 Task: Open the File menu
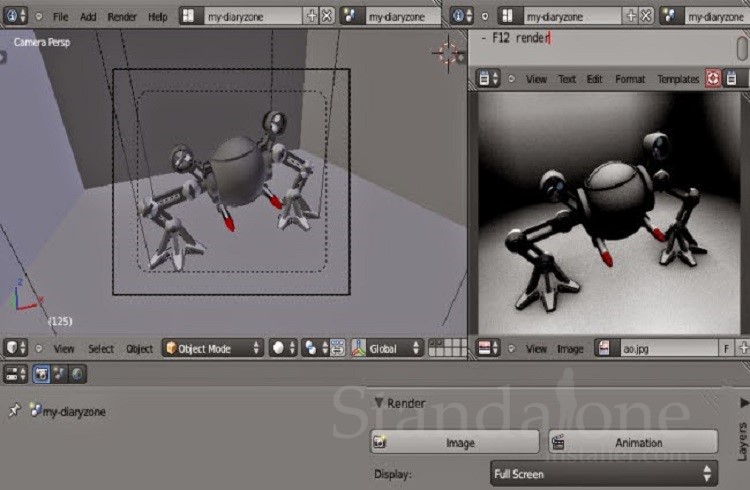coord(60,17)
